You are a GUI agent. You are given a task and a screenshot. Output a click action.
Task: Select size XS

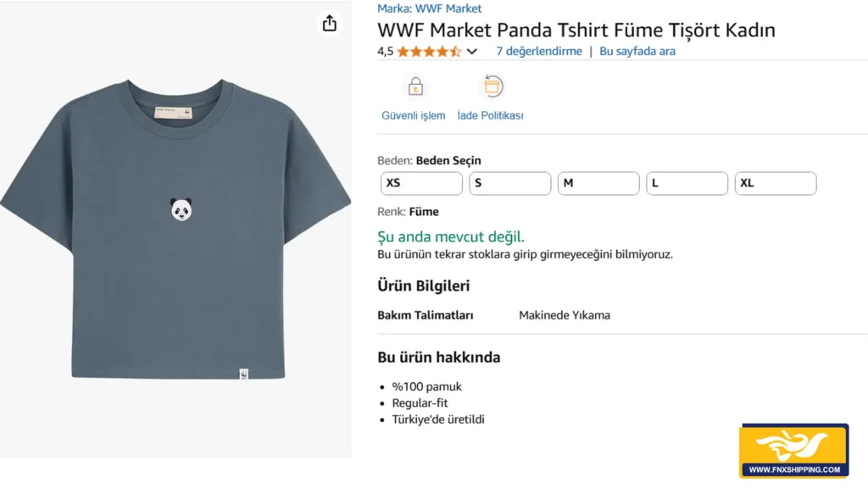(421, 183)
